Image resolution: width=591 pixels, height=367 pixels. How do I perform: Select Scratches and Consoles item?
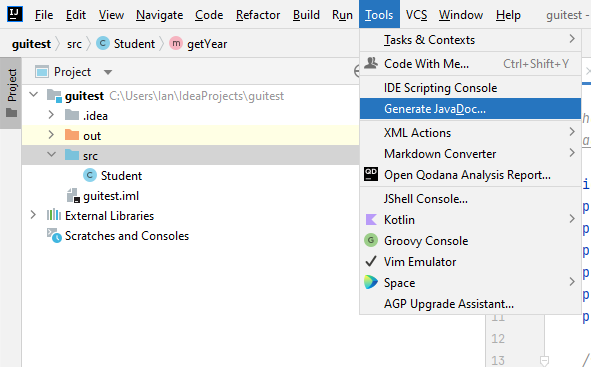click(x=127, y=236)
